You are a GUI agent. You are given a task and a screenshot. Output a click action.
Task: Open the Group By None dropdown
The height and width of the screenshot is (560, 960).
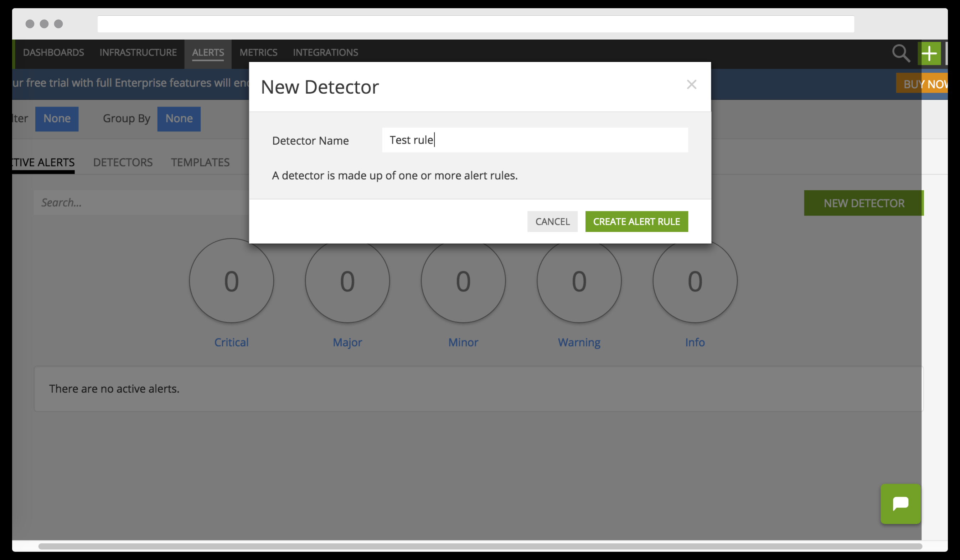(179, 119)
